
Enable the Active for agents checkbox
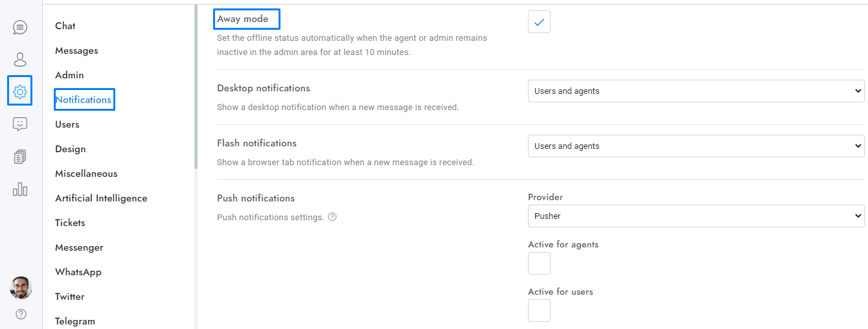pyautogui.click(x=539, y=264)
